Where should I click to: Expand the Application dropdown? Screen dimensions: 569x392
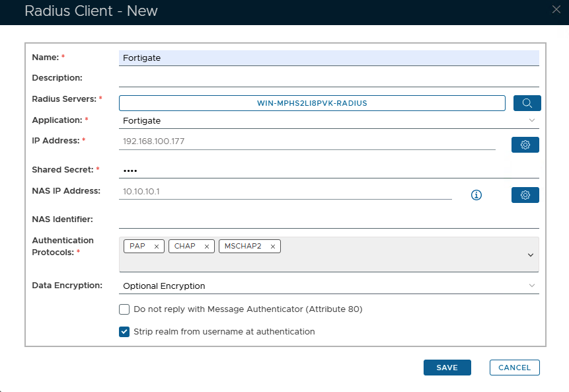coord(532,120)
